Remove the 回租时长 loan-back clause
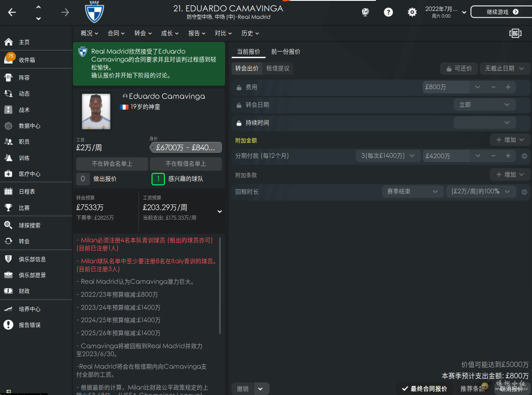Image resolution: width=532 pixels, height=395 pixels. 524,192
